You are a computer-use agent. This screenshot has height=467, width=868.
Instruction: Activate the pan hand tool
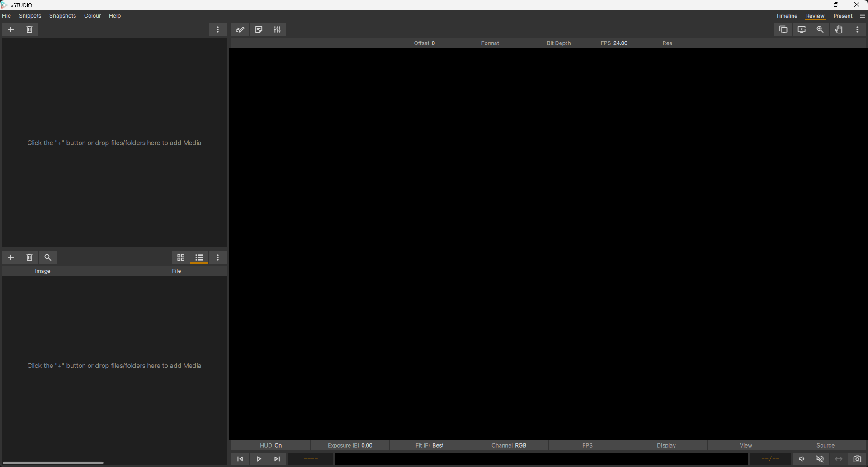[x=839, y=29]
